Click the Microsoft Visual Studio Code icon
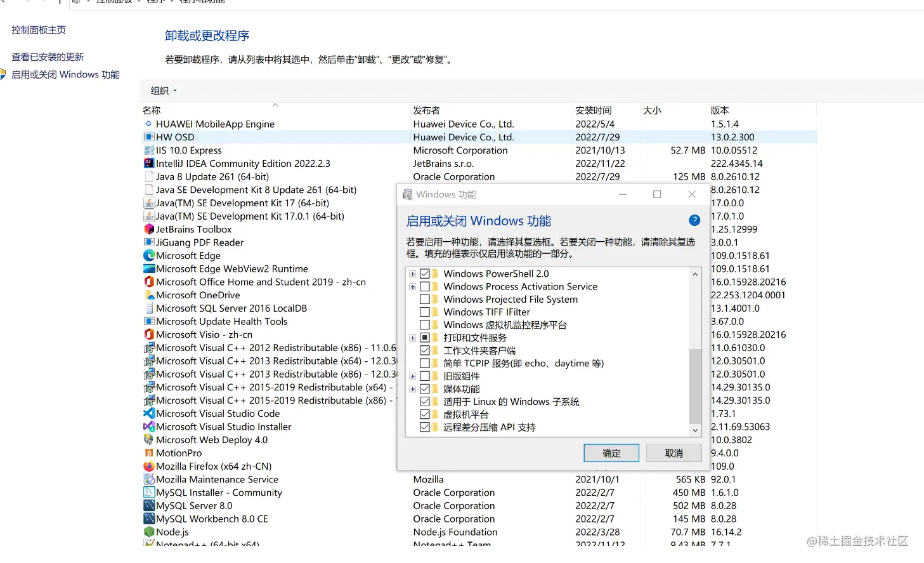Image resolution: width=924 pixels, height=563 pixels. (149, 413)
